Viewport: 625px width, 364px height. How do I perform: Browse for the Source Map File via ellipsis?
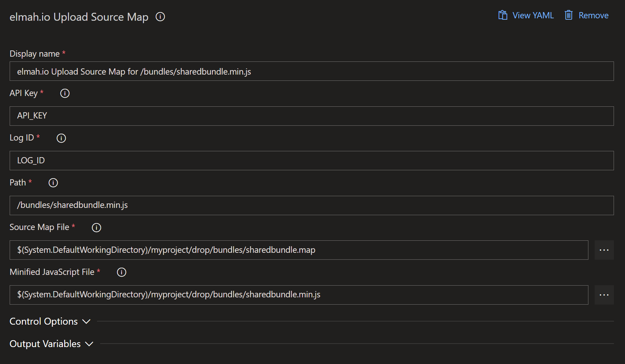point(604,250)
